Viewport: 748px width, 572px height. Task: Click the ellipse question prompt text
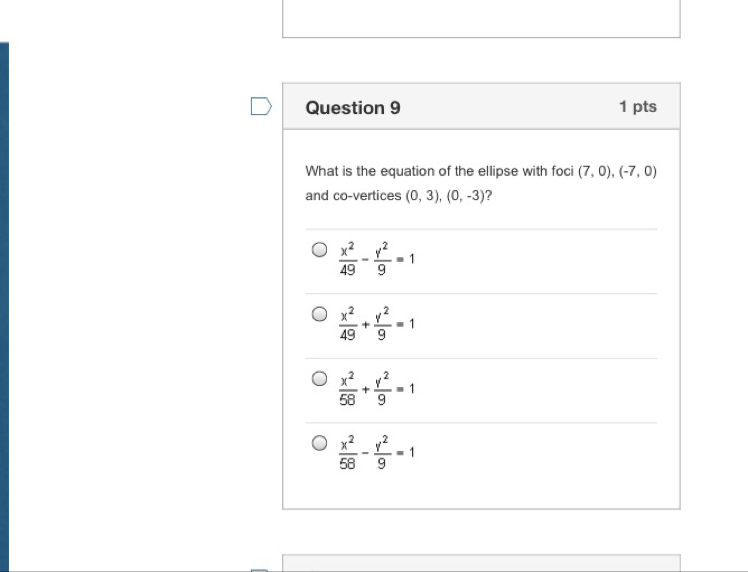[x=480, y=183]
